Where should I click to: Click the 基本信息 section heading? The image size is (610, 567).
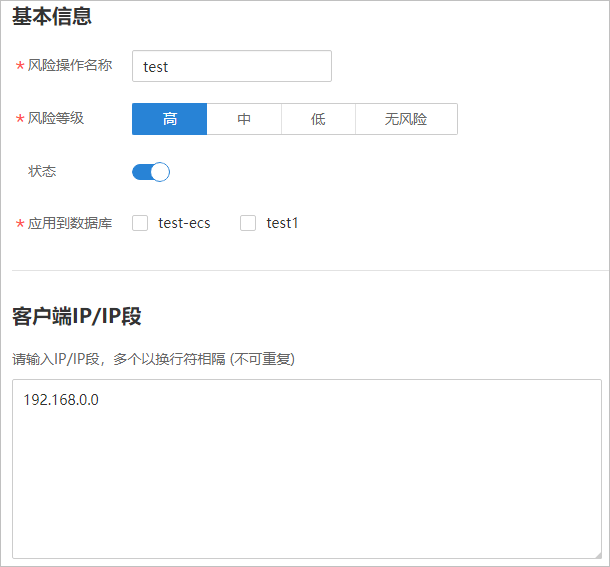[52, 16]
